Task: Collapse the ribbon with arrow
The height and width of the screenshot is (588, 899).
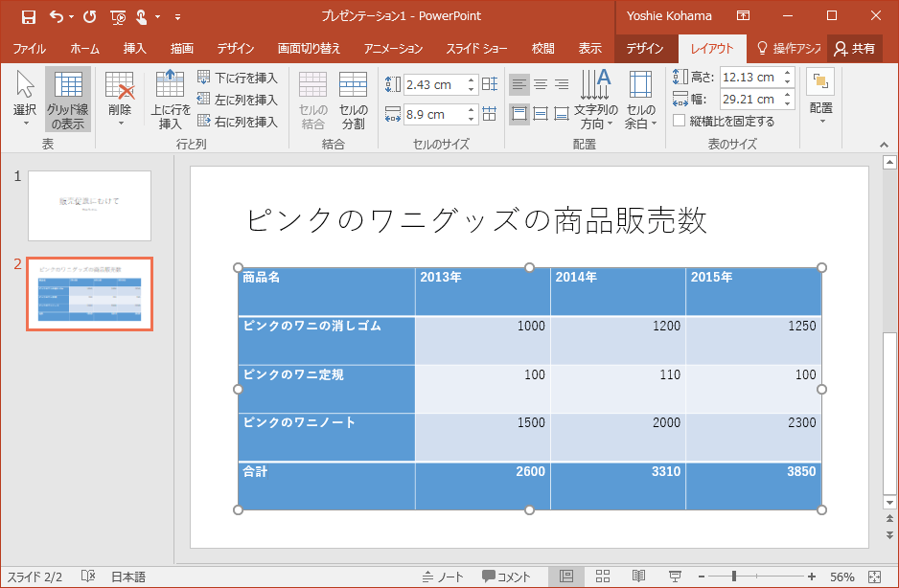Action: (884, 145)
